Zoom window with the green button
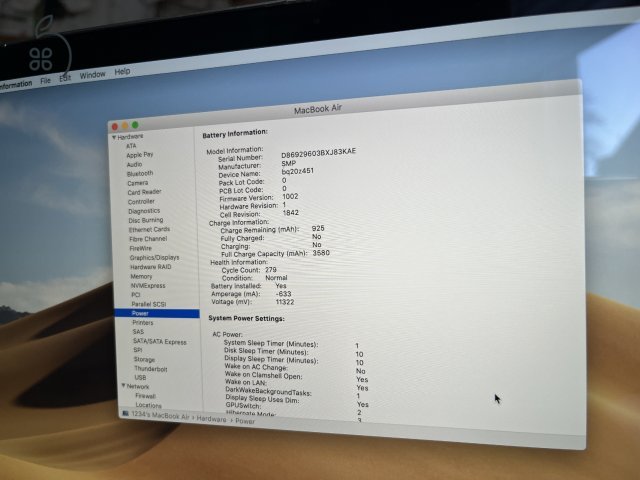 135,125
